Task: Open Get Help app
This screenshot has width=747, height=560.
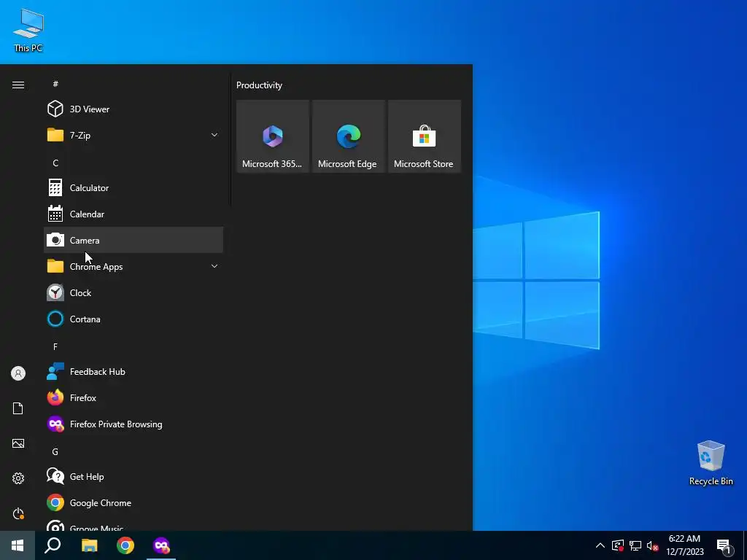Action: click(x=133, y=476)
